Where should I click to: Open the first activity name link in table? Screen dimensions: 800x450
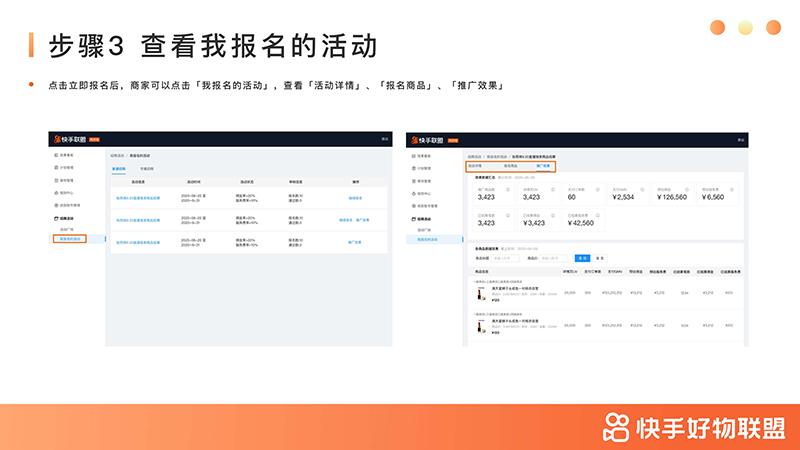pyautogui.click(x=136, y=197)
